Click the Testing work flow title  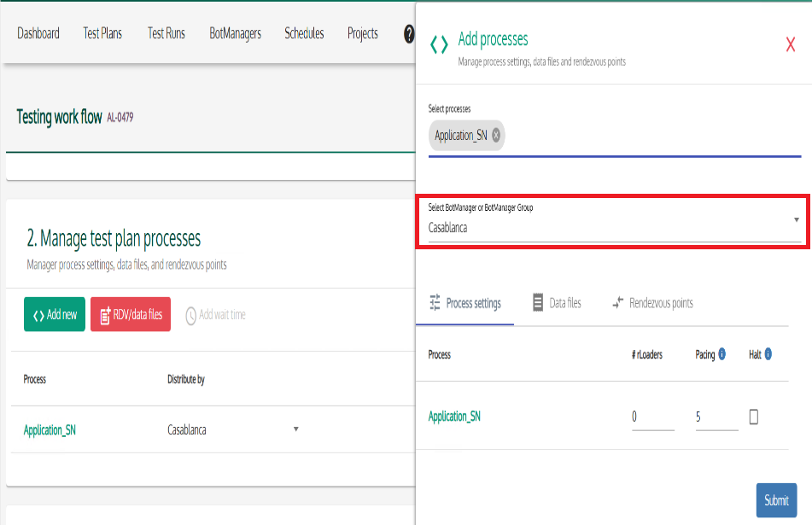click(59, 117)
